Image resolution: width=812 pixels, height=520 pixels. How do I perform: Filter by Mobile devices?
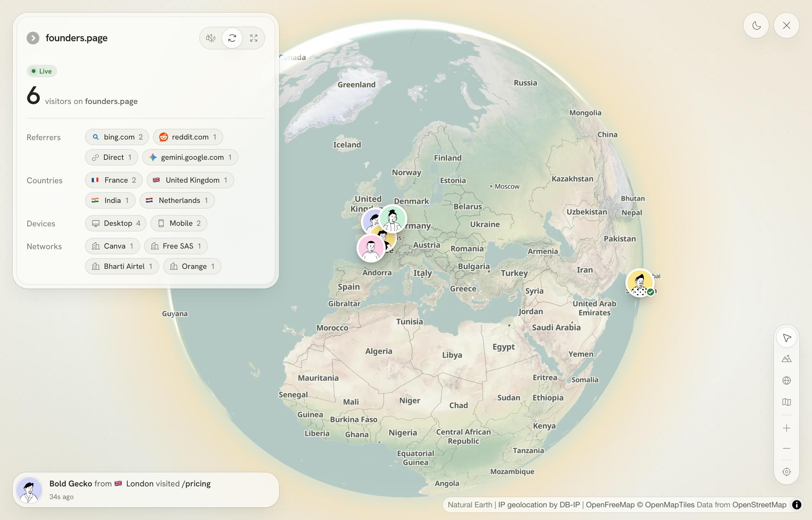(179, 223)
